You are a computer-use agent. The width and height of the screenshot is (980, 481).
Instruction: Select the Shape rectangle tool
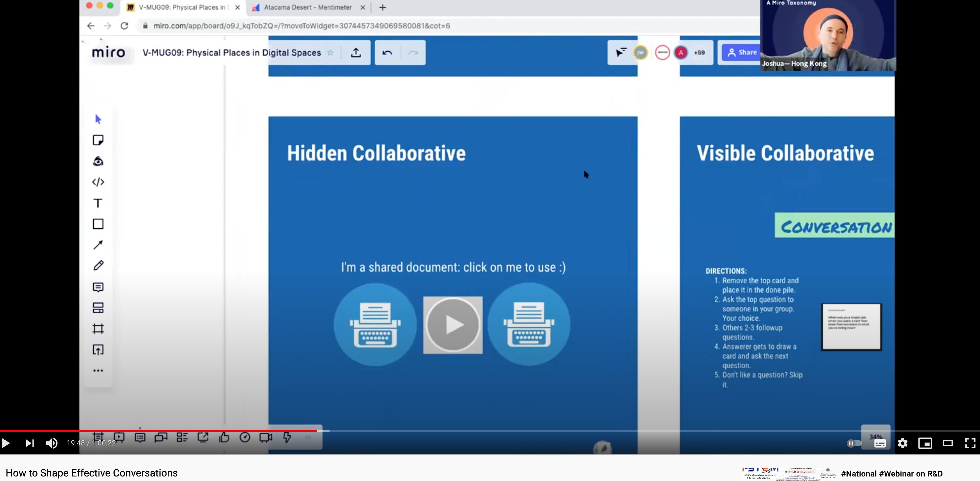98,224
